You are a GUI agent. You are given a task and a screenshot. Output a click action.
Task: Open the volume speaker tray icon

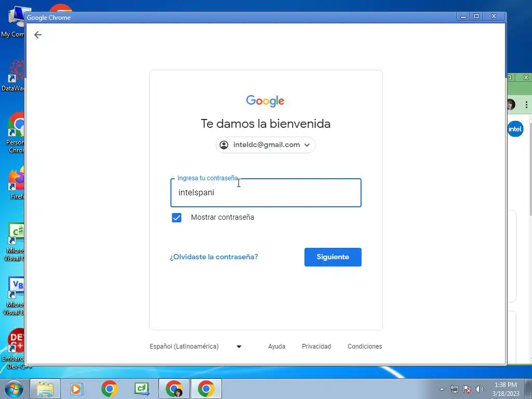coord(479,389)
